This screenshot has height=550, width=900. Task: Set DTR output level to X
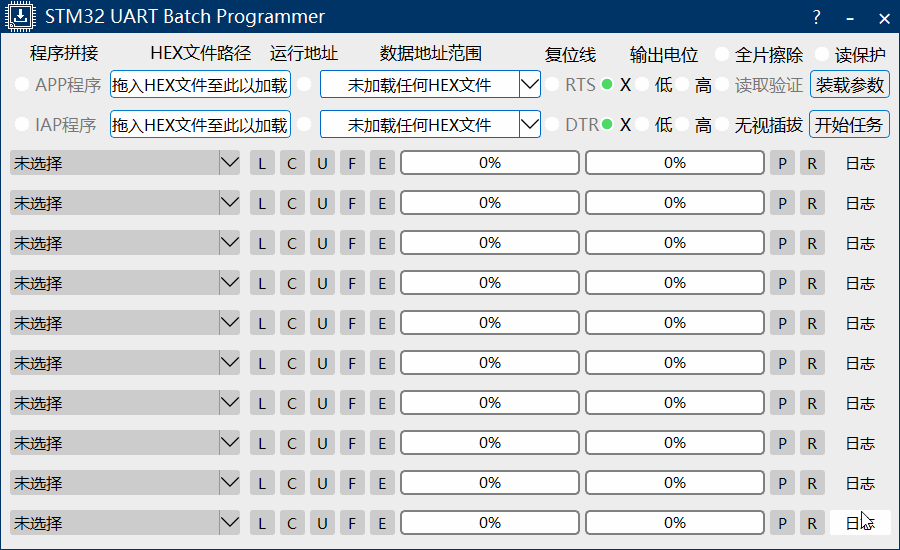pos(607,124)
